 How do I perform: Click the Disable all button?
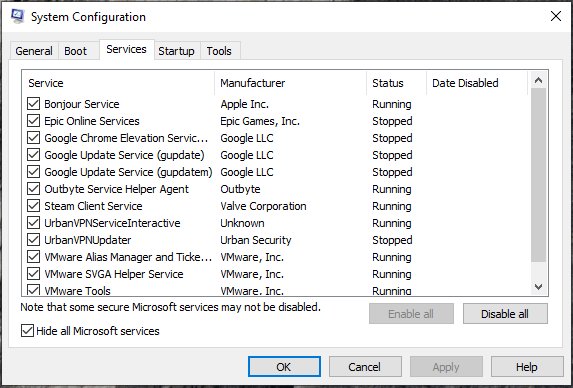[505, 313]
